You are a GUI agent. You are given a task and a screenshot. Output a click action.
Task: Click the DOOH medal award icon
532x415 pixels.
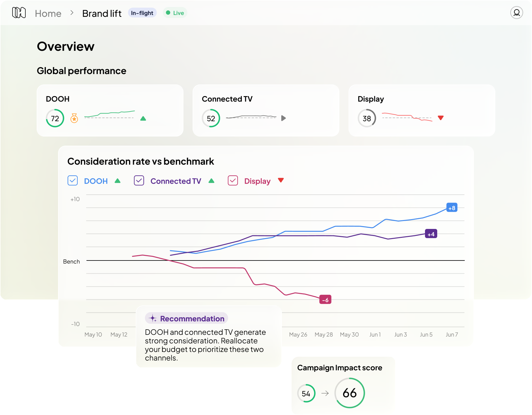pyautogui.click(x=74, y=118)
